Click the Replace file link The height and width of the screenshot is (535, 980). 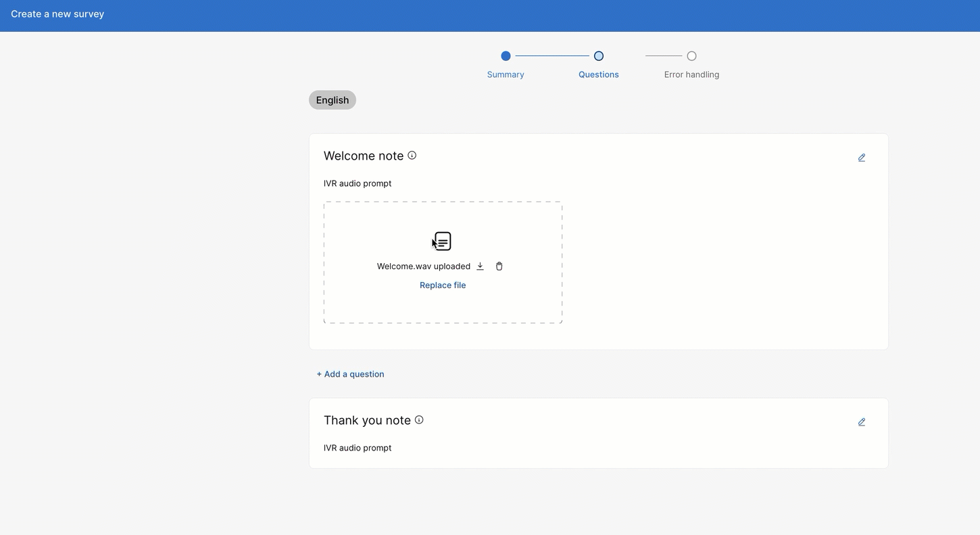pos(443,285)
